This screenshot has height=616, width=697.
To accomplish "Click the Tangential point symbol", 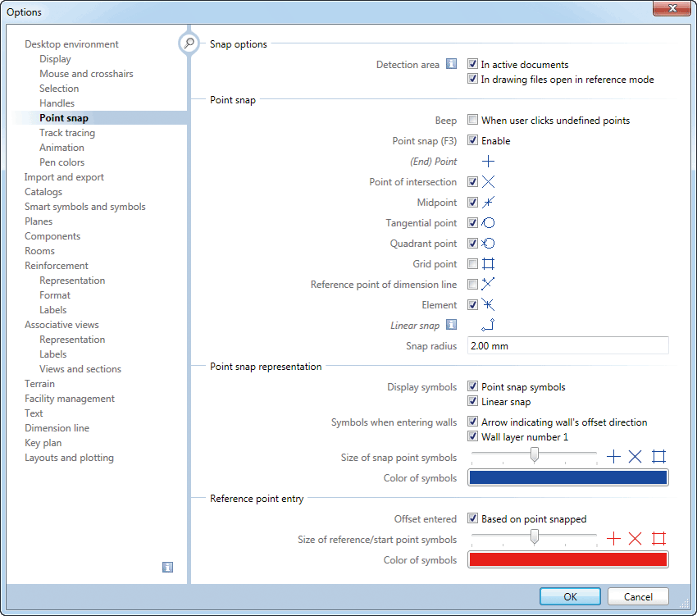I will [x=488, y=223].
